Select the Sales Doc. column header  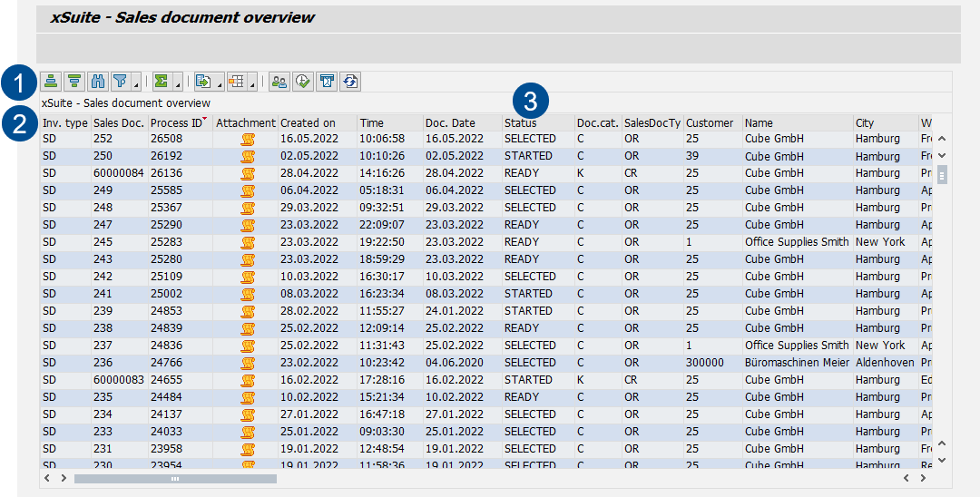pyautogui.click(x=118, y=122)
